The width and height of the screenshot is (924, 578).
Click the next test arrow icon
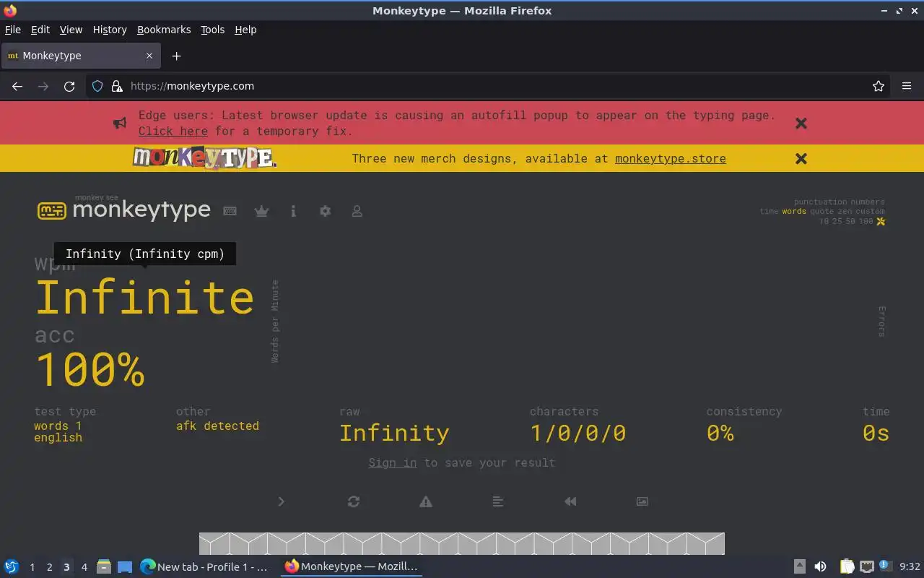pos(282,501)
